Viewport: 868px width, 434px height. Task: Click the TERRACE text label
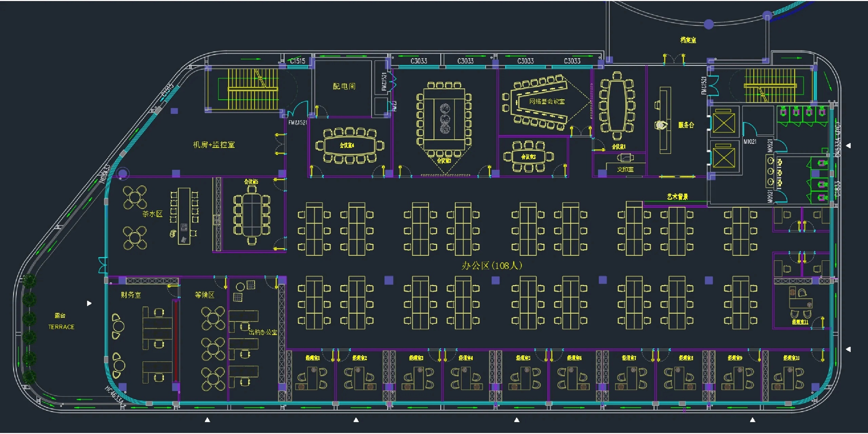tap(61, 327)
